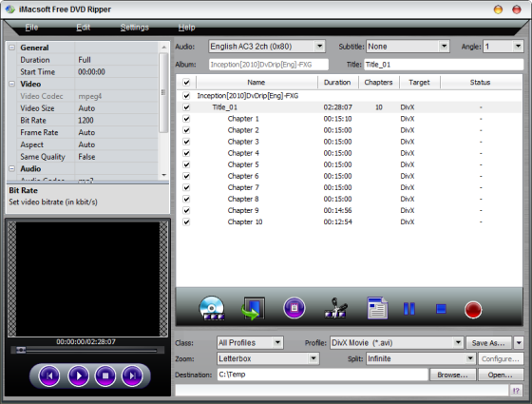Open the Profile DivX Movie dropdown
The width and height of the screenshot is (532, 404).
458,342
